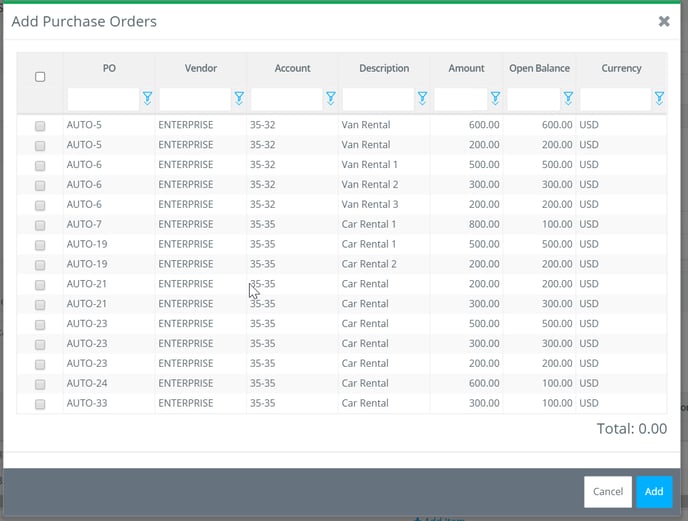Image resolution: width=688 pixels, height=521 pixels.
Task: Sort by the Currency column header
Action: [621, 68]
